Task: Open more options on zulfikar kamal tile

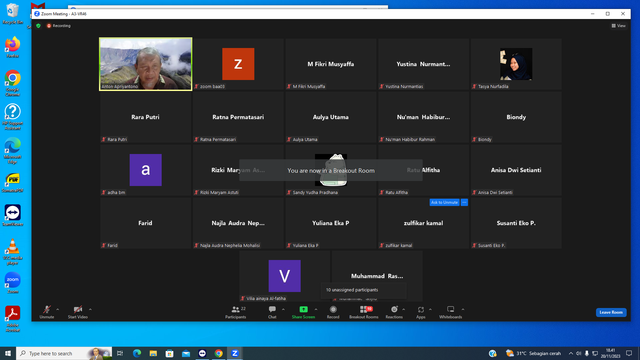Action: point(464,202)
